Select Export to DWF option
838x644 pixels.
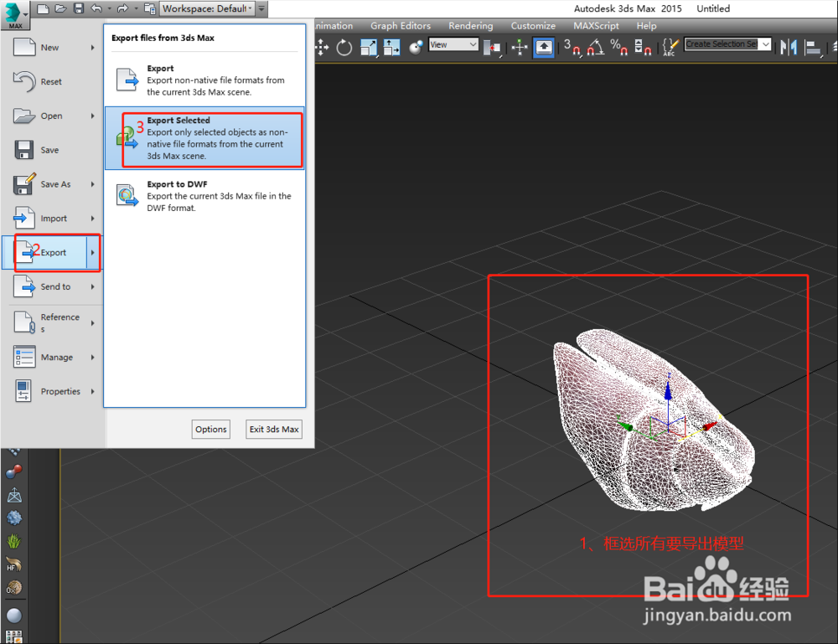click(204, 196)
